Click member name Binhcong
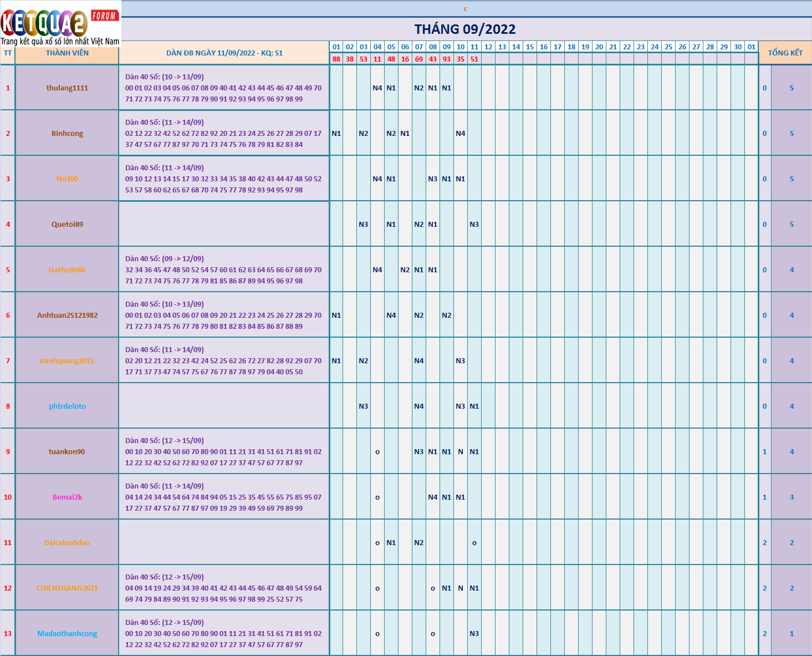This screenshot has height=656, width=812. (67, 133)
